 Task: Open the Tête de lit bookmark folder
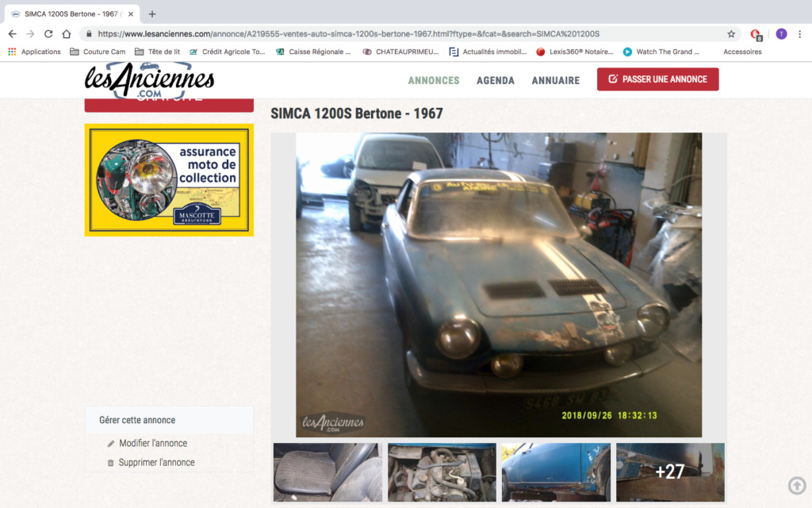click(x=157, y=52)
